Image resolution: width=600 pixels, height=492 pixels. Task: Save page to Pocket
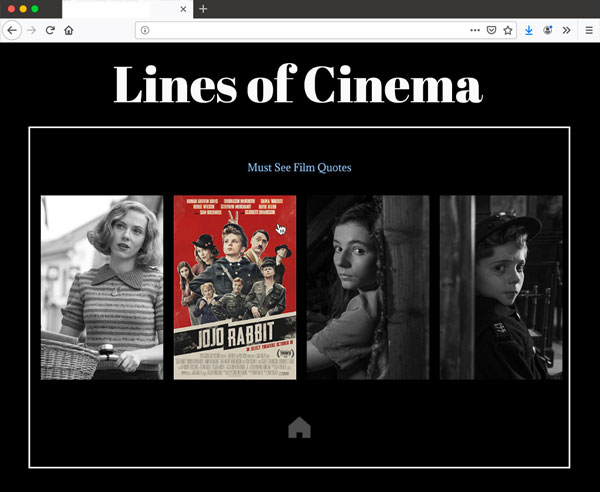pos(491,30)
